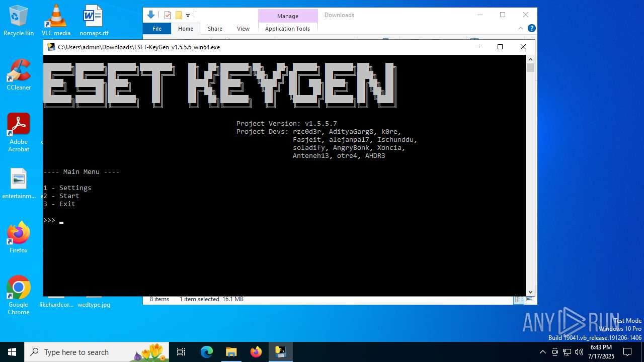Open the Recycle Bin desktop icon
Viewport: 644px width, 362px height.
click(19, 21)
